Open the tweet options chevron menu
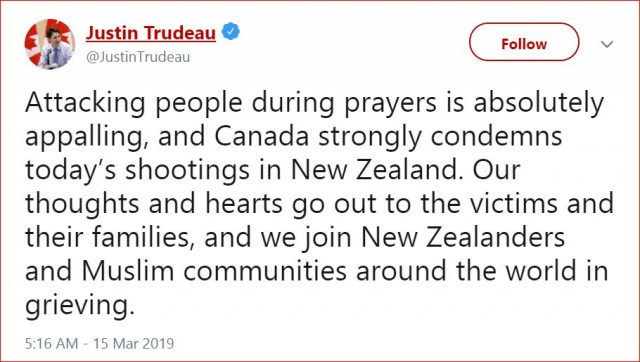The width and height of the screenshot is (640, 362). (607, 44)
